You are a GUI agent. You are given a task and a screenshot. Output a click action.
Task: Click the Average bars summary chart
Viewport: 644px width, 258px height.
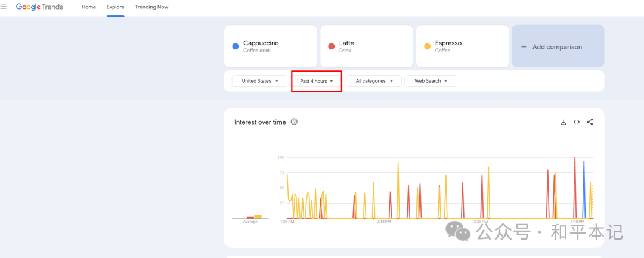coord(250,216)
